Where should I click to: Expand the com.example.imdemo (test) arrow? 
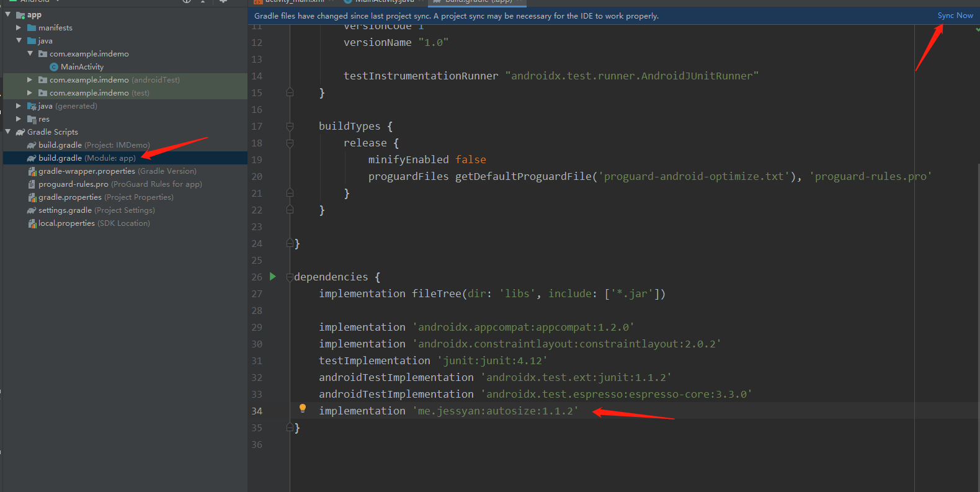(x=30, y=93)
